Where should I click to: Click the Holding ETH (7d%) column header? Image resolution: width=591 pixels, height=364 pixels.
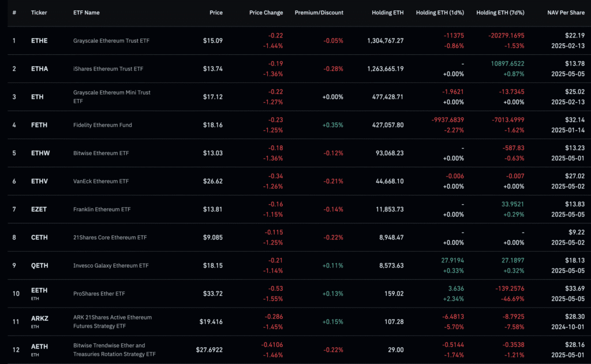(500, 13)
